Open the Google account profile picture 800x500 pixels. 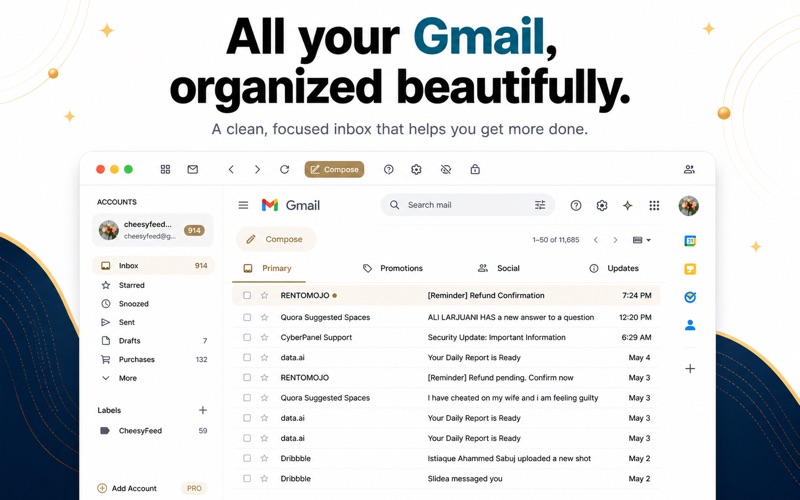tap(689, 206)
